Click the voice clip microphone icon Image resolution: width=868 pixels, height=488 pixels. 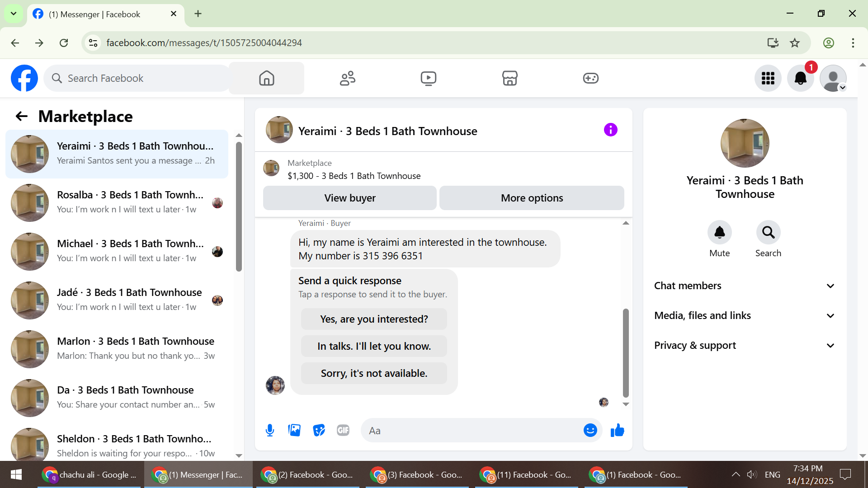click(x=270, y=430)
